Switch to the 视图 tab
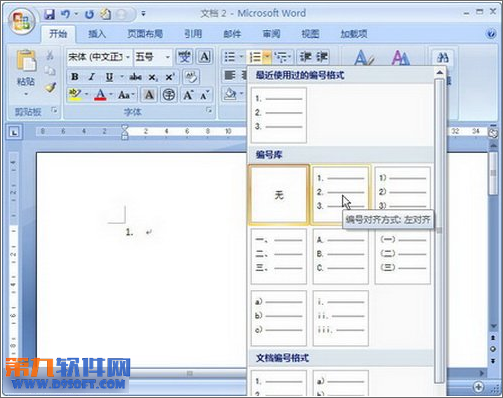The width and height of the screenshot is (503, 398). click(310, 34)
